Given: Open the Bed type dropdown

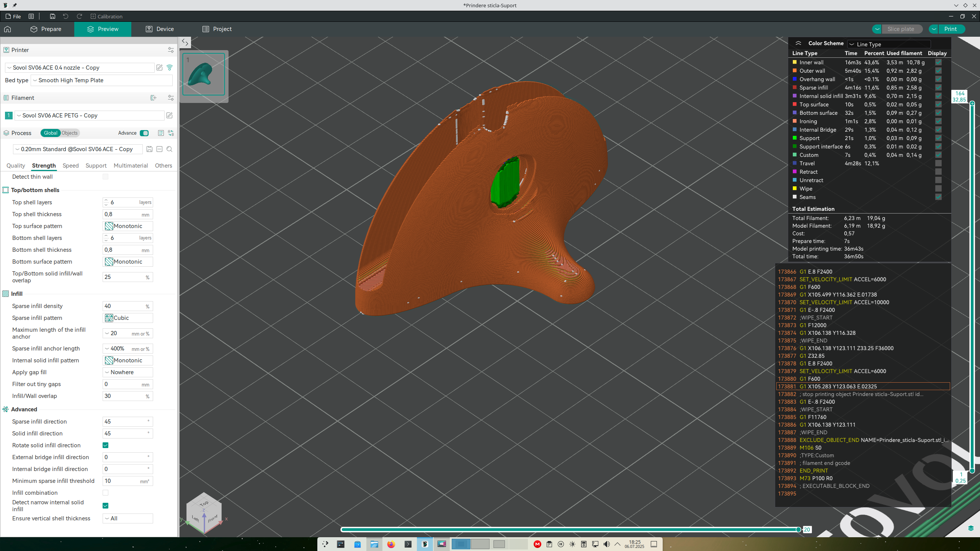Looking at the screenshot, I should pos(101,80).
